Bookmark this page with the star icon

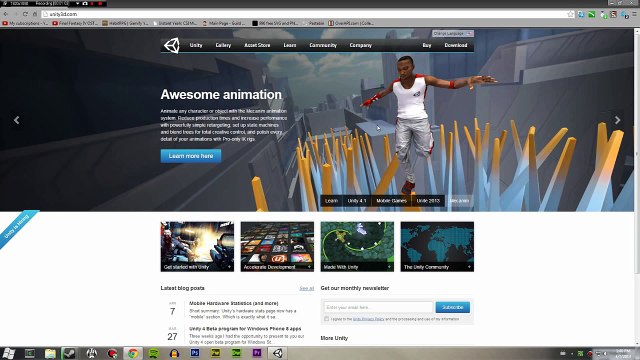570,14
